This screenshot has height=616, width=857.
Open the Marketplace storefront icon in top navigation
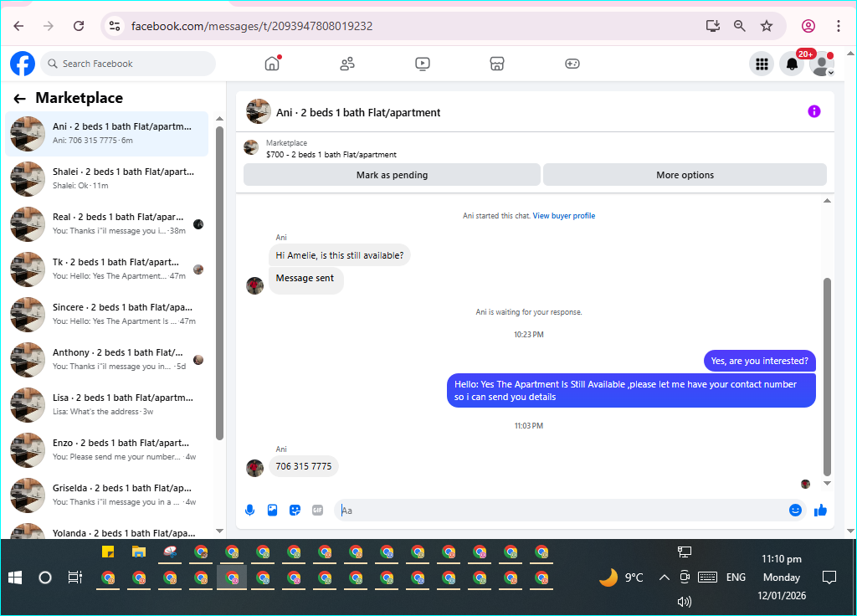click(497, 64)
